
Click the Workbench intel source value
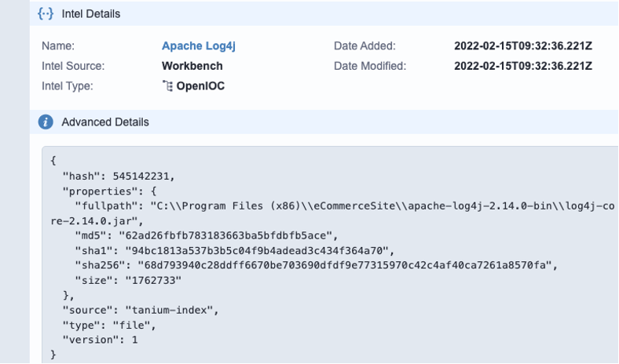192,66
